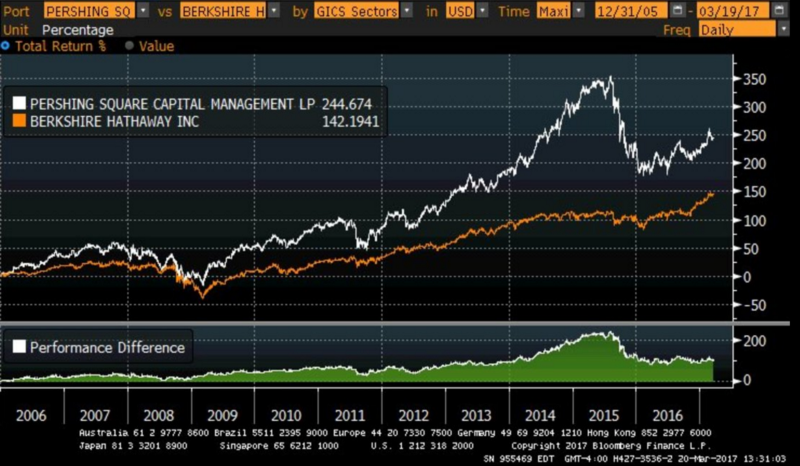Open the Port dropdown arrow beside PERSHING SQ
Screen dimensions: 800x466
[x=143, y=10]
